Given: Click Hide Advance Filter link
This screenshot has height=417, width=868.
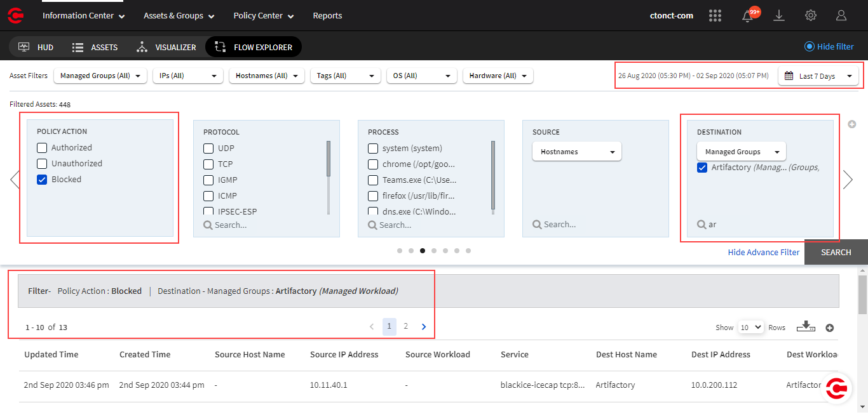Looking at the screenshot, I should [764, 252].
